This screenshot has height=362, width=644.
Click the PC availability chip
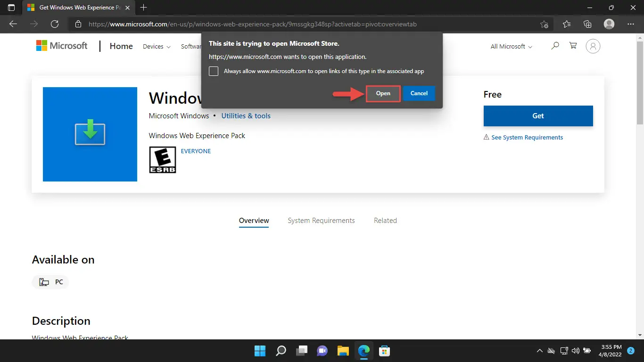tap(50, 282)
